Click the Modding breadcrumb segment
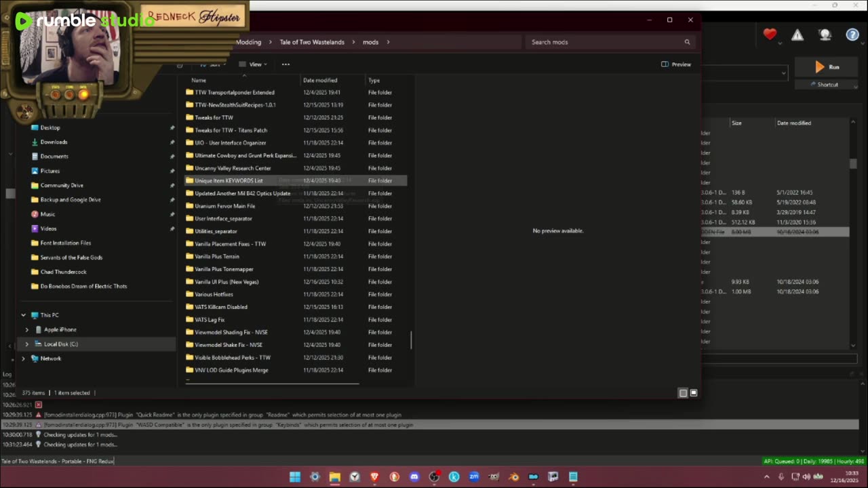The height and width of the screenshot is (488, 868). pos(248,42)
